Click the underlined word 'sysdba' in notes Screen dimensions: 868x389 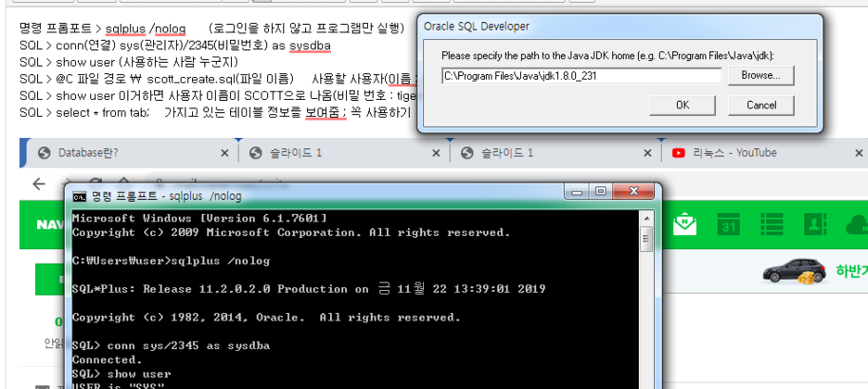coord(310,45)
